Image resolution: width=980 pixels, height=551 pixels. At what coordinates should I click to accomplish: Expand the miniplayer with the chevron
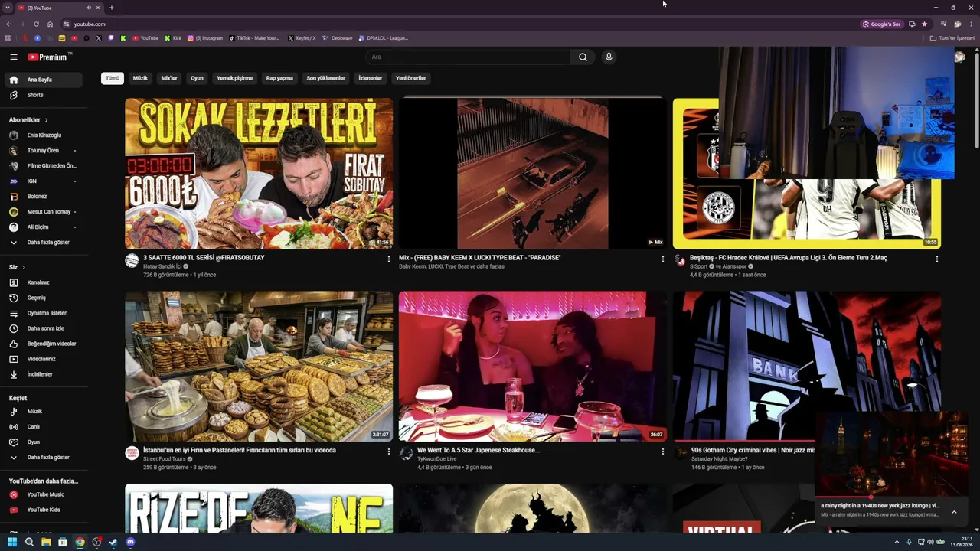[954, 512]
